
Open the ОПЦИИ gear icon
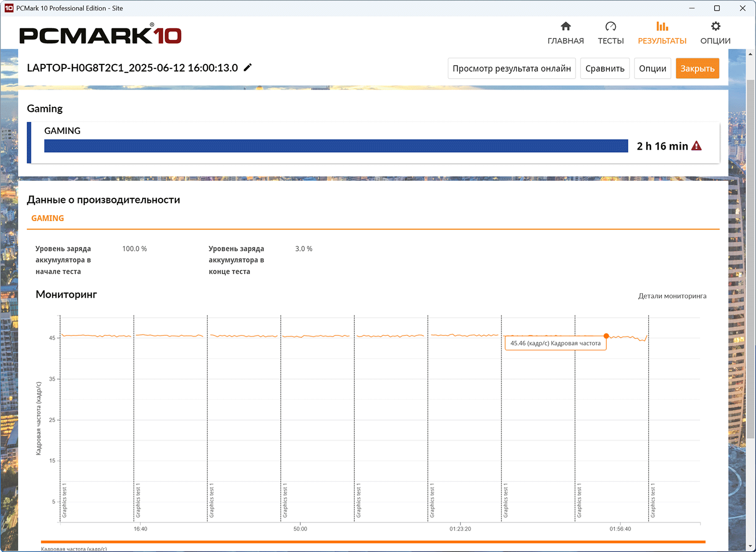[715, 26]
